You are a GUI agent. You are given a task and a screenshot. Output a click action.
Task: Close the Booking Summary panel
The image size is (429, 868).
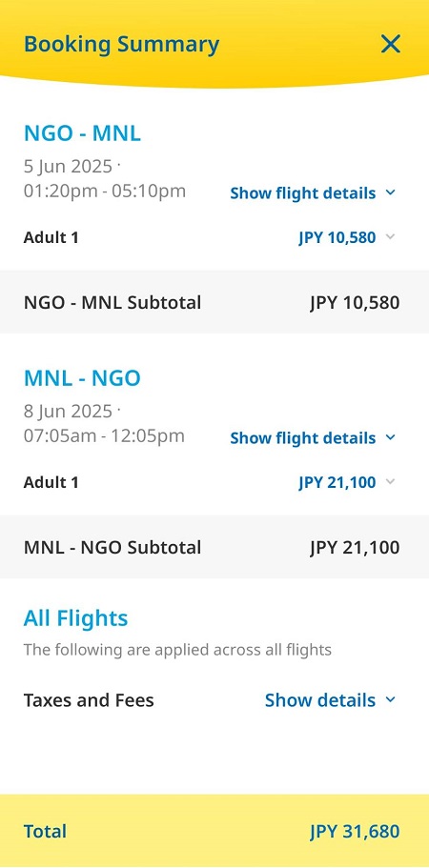point(390,44)
